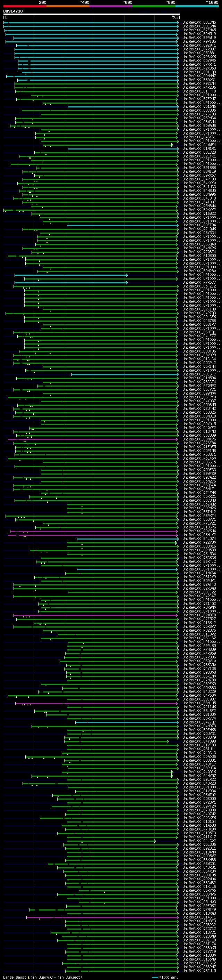The width and height of the screenshot is (222, 980).
Task: Select the UniRef100_Q2H539 label
Action: tap(199, 550)
